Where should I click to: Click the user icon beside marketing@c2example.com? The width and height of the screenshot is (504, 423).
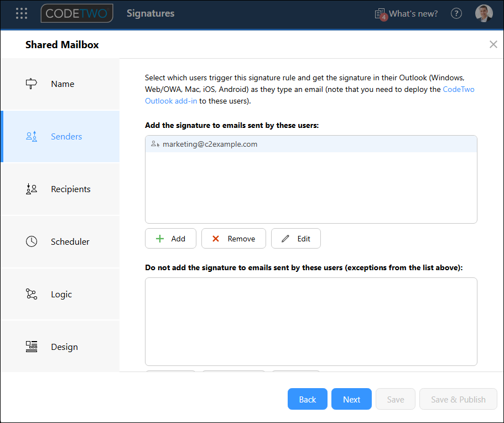click(x=155, y=144)
